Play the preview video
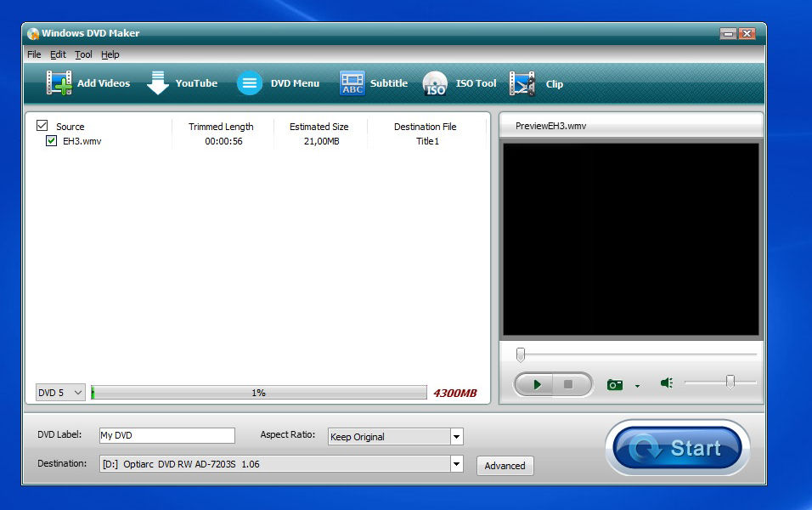Image resolution: width=812 pixels, height=510 pixels. coord(536,384)
